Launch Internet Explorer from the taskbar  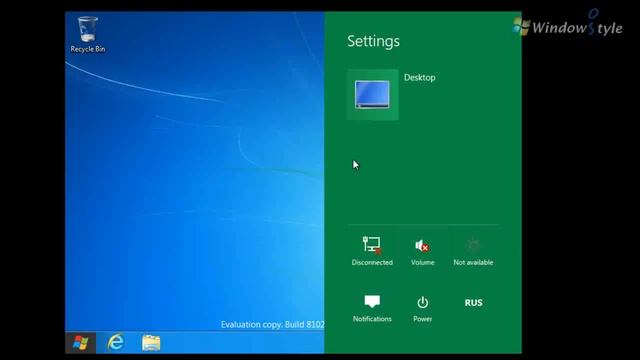point(116,342)
